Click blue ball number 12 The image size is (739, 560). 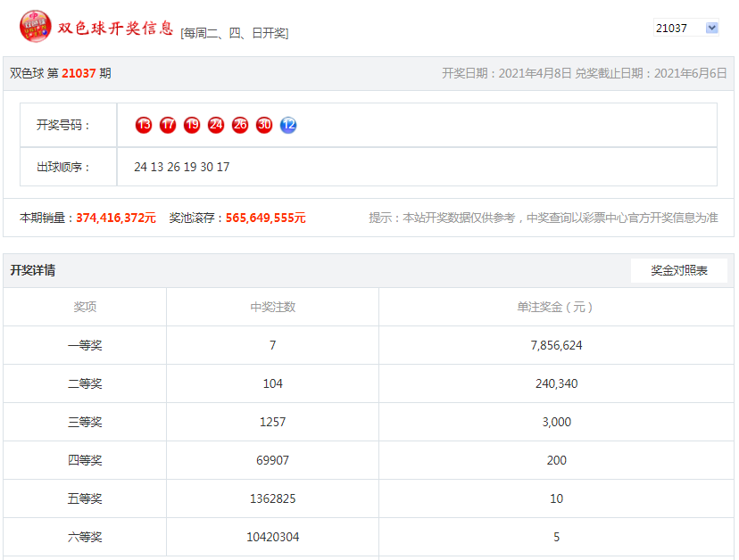click(x=288, y=125)
